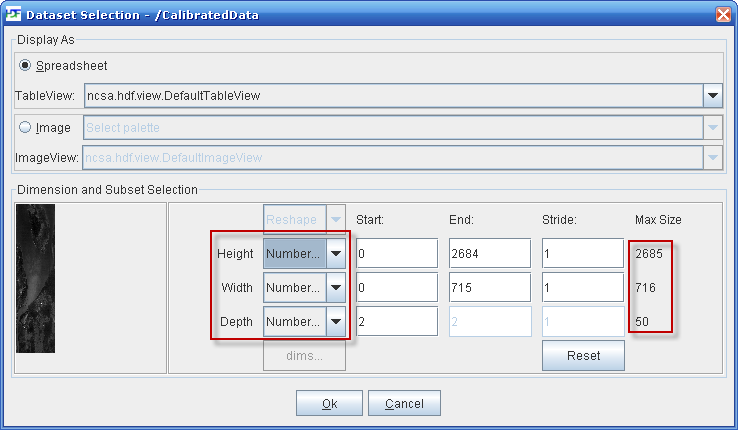Open the TableView dropdown list
Image resolution: width=738 pixels, height=430 pixels.
[x=712, y=96]
